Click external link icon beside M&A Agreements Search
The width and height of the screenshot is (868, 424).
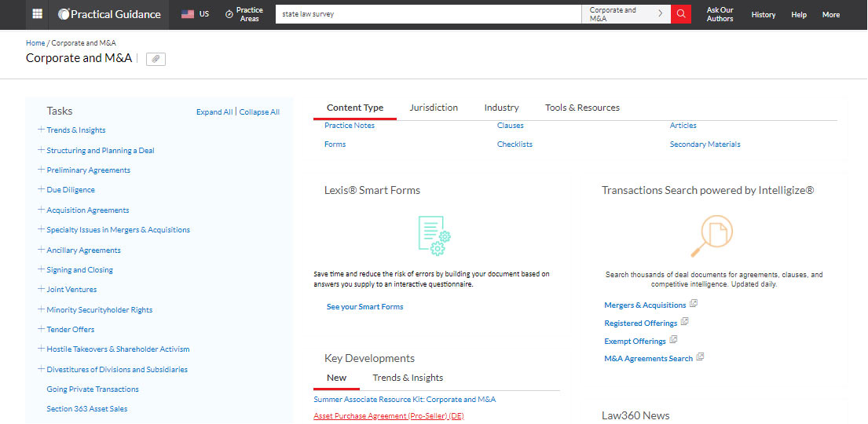[x=700, y=357]
